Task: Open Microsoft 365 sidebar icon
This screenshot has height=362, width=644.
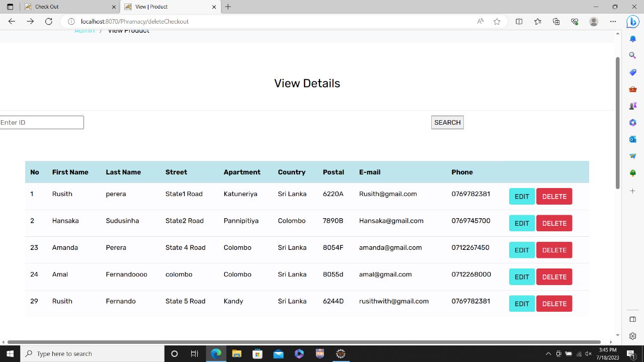Action: [632, 122]
